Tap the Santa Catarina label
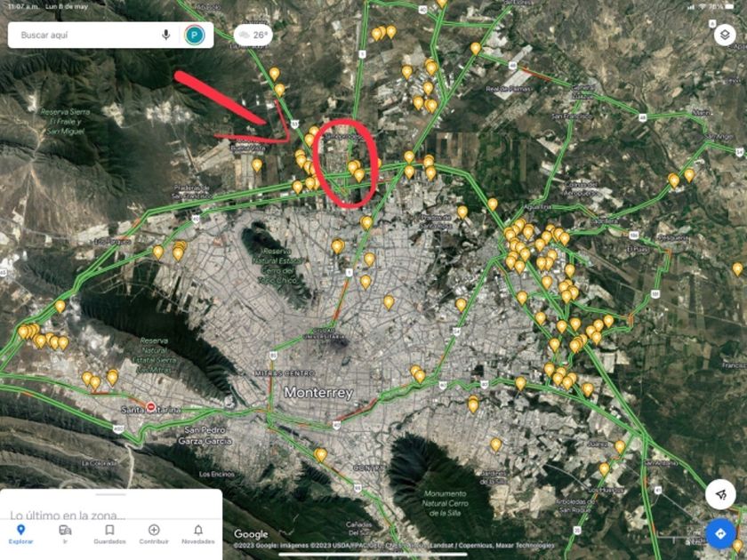The width and height of the screenshot is (747, 560). point(150,410)
